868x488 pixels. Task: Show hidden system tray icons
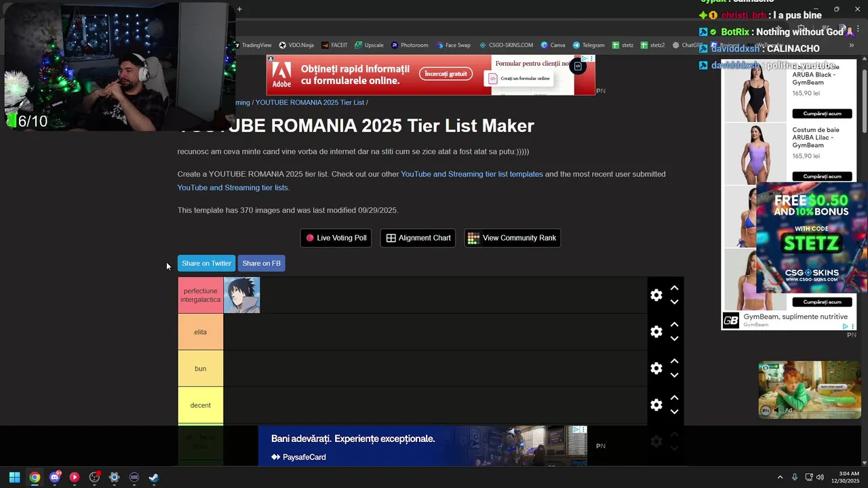point(780,477)
